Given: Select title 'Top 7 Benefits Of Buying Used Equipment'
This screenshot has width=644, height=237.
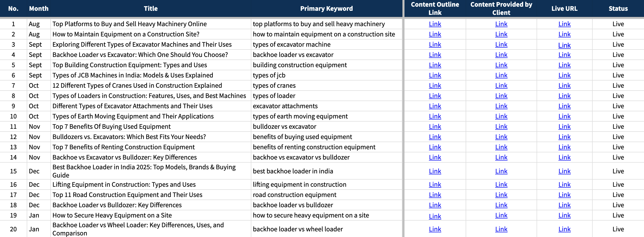Looking at the screenshot, I should (151, 126).
